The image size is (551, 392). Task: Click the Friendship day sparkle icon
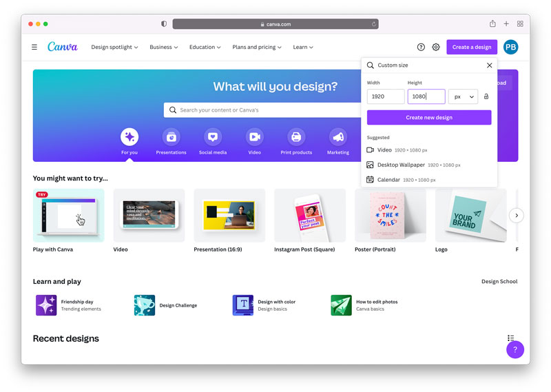coord(46,305)
